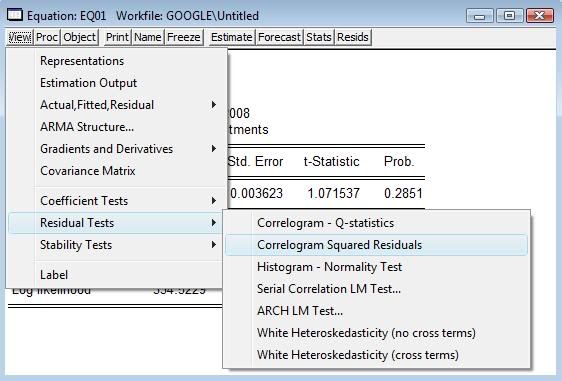Click the Stats toolbar button

point(319,37)
